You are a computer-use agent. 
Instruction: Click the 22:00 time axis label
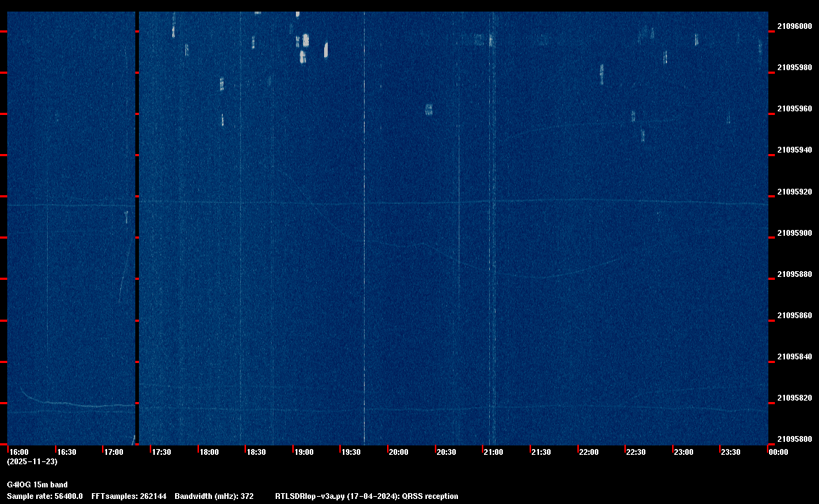589,452
